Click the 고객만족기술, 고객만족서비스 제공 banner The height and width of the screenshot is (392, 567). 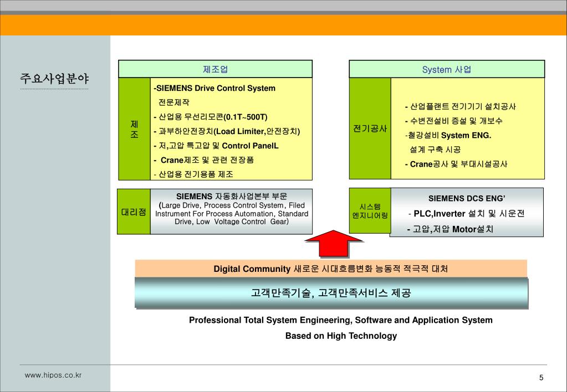click(331, 293)
